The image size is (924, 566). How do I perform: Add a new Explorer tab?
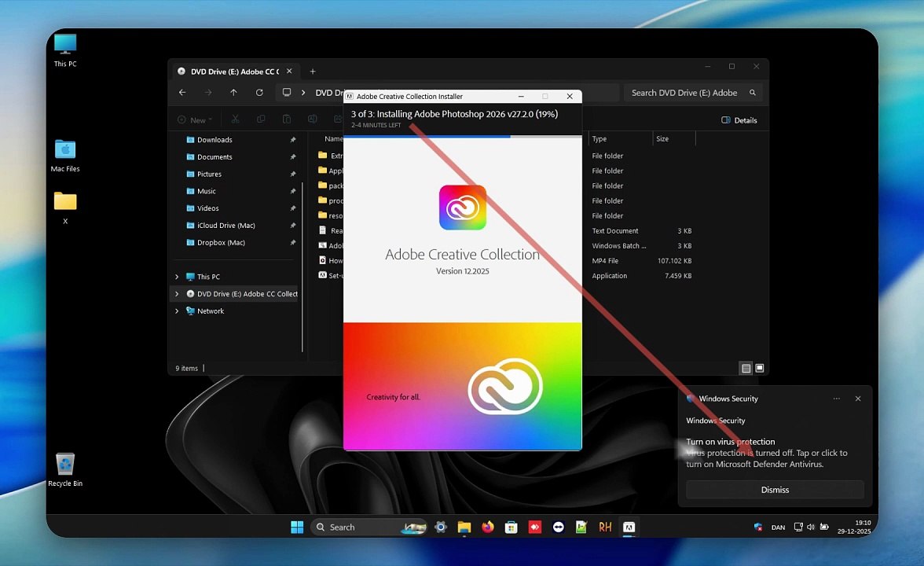pyautogui.click(x=313, y=72)
